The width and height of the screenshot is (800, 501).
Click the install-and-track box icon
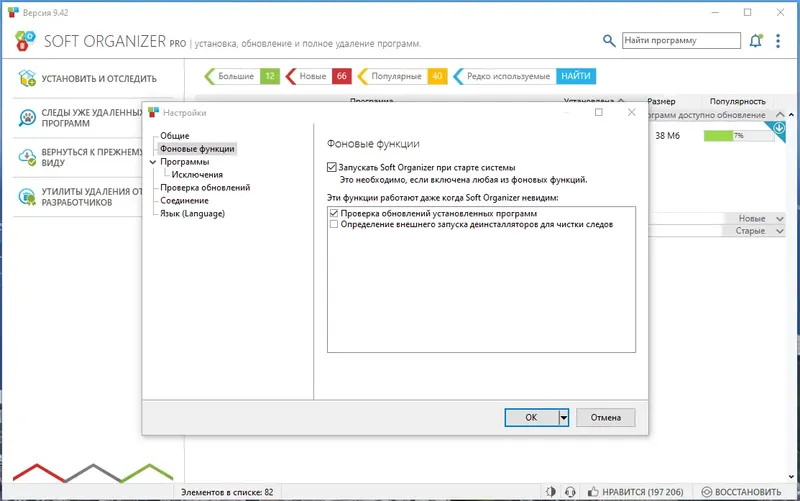click(27, 78)
